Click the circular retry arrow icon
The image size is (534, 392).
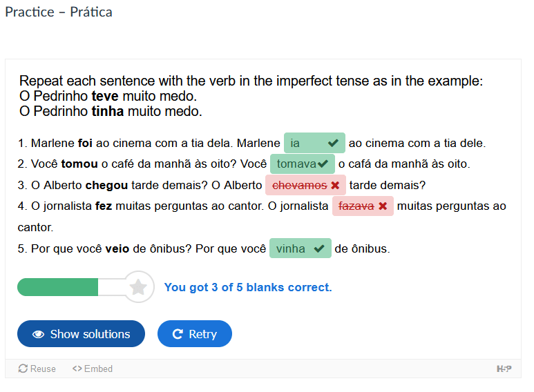[178, 334]
